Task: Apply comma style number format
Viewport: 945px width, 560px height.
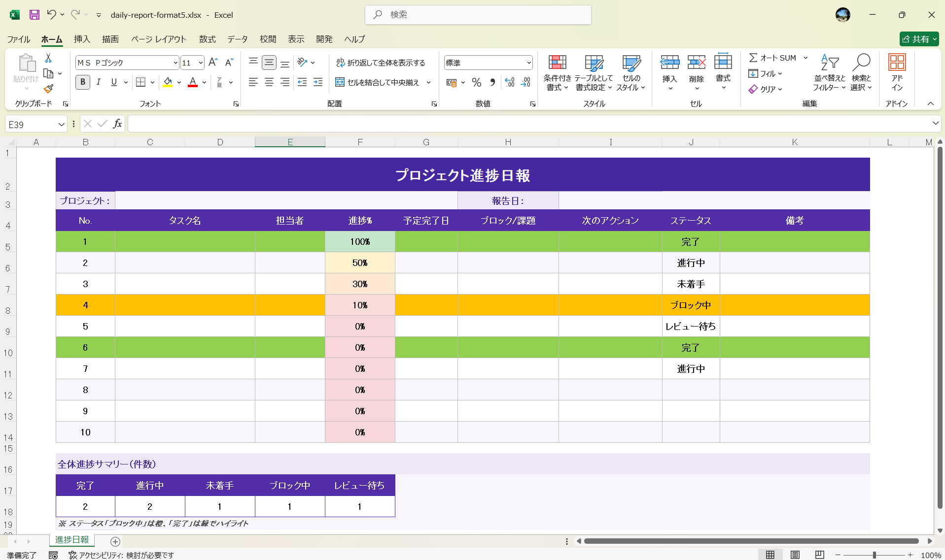Action: [x=492, y=82]
